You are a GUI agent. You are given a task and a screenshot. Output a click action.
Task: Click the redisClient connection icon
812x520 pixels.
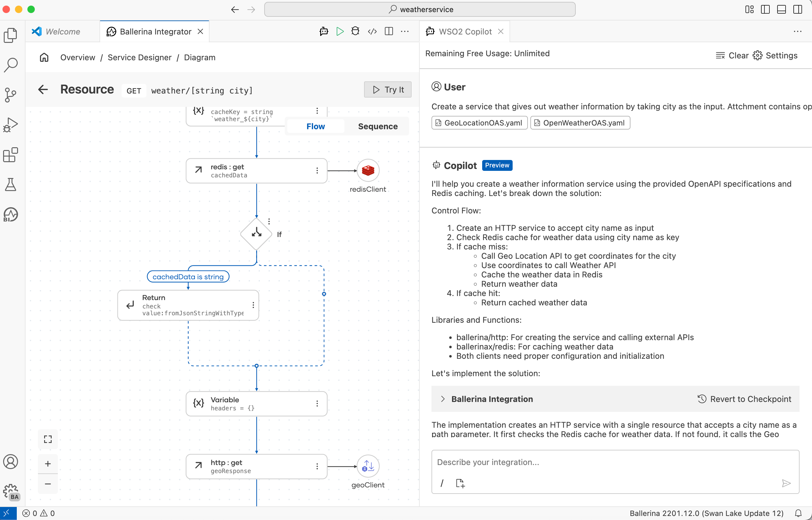coord(368,171)
